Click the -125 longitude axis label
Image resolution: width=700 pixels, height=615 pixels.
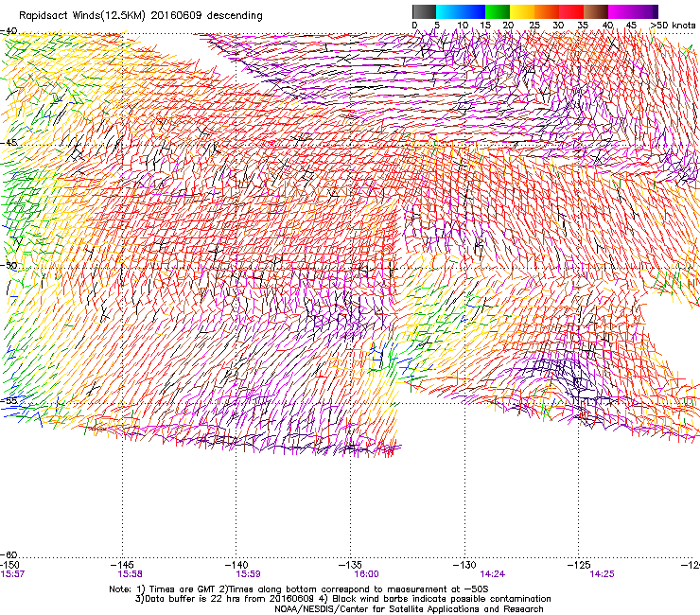coord(579,565)
